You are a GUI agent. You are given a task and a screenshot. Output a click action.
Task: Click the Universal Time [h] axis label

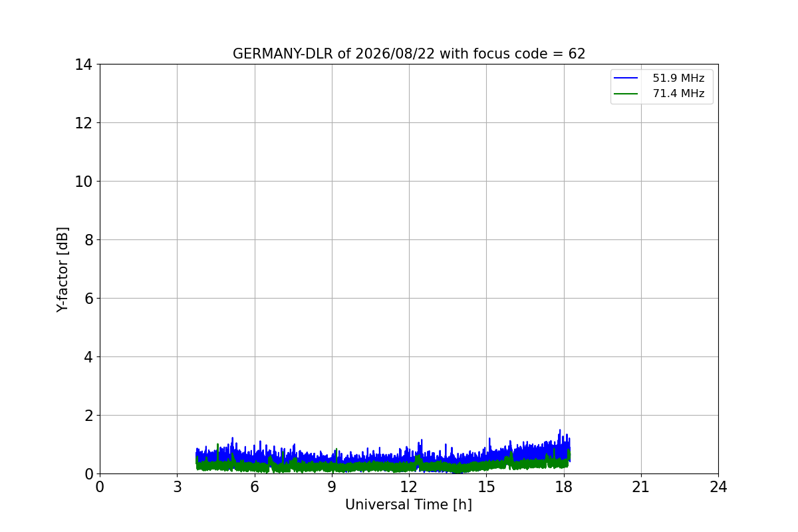(x=408, y=505)
